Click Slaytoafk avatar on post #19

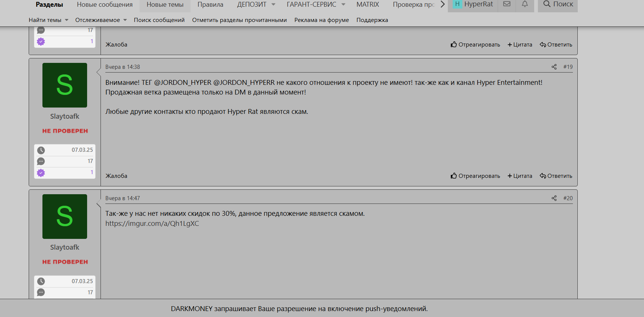coord(65,85)
